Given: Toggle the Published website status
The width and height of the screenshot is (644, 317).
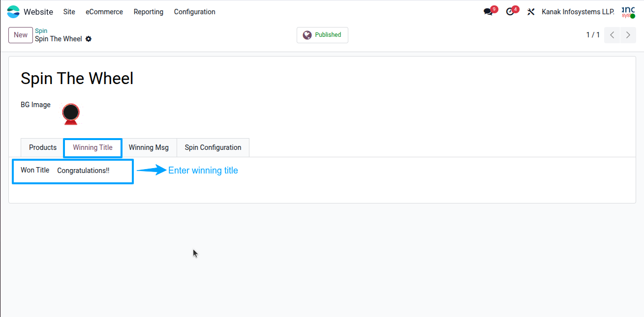Looking at the screenshot, I should (322, 35).
